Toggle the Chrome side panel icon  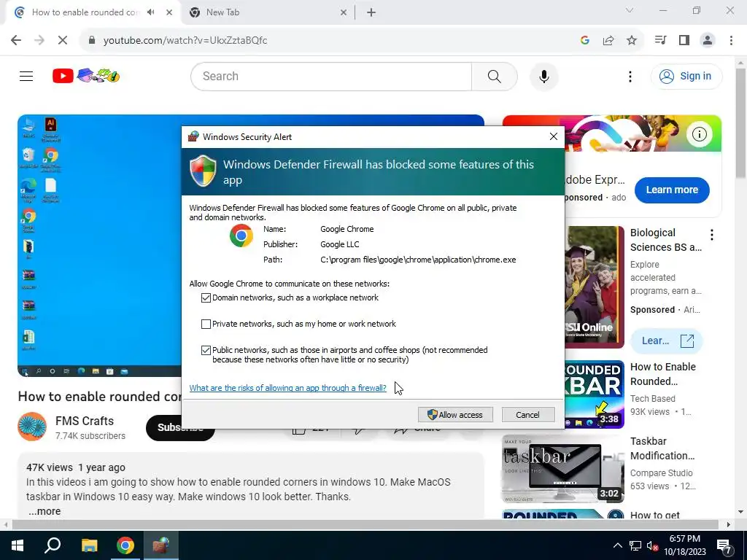684,41
